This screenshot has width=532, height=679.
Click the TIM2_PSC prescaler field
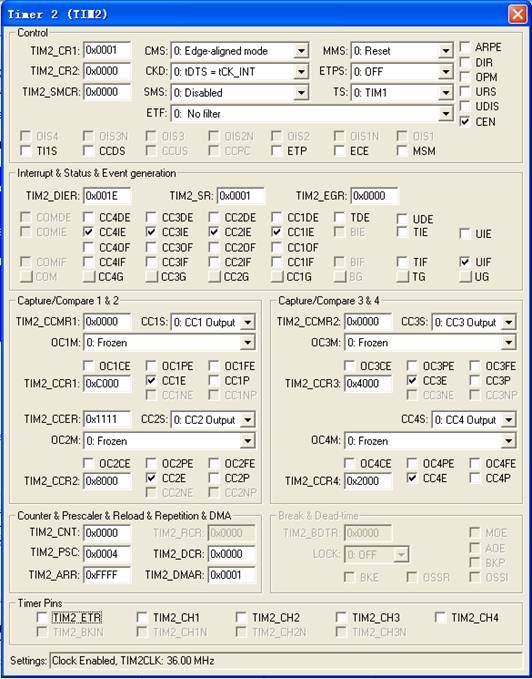point(107,553)
